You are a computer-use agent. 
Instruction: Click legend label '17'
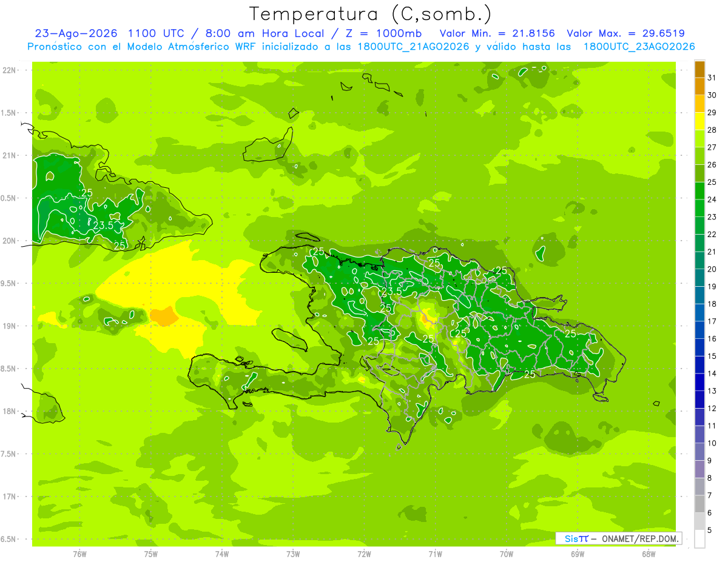coord(712,321)
